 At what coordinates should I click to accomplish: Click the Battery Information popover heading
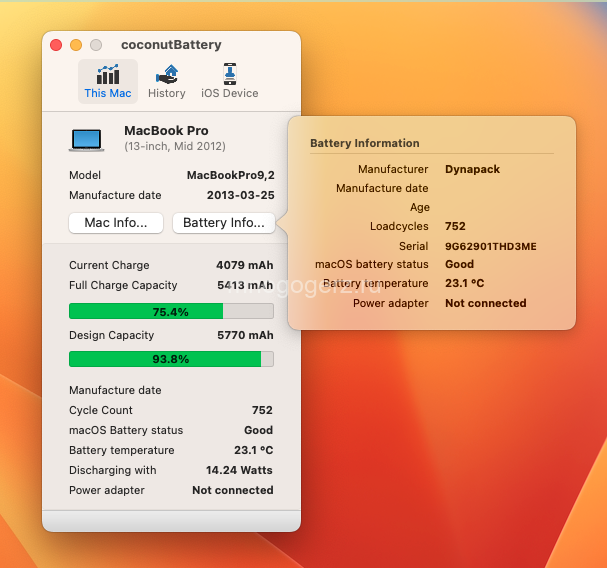(365, 143)
